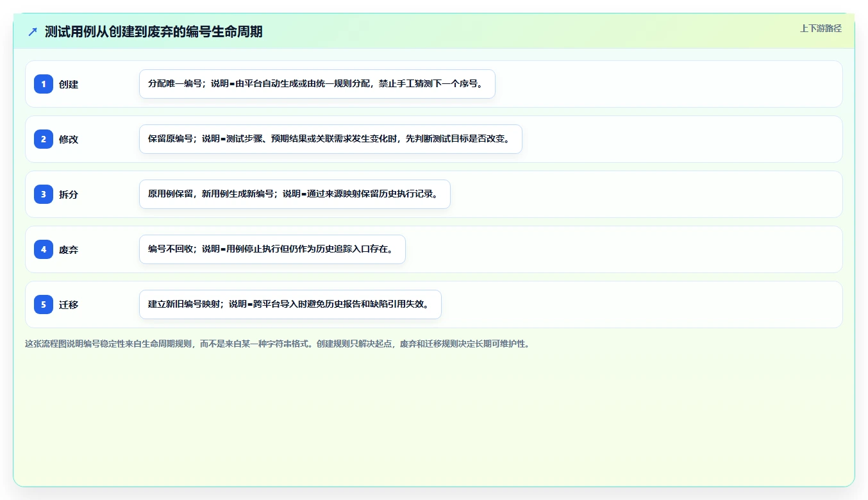
Task: Select the 修改 step label
Action: tap(69, 139)
